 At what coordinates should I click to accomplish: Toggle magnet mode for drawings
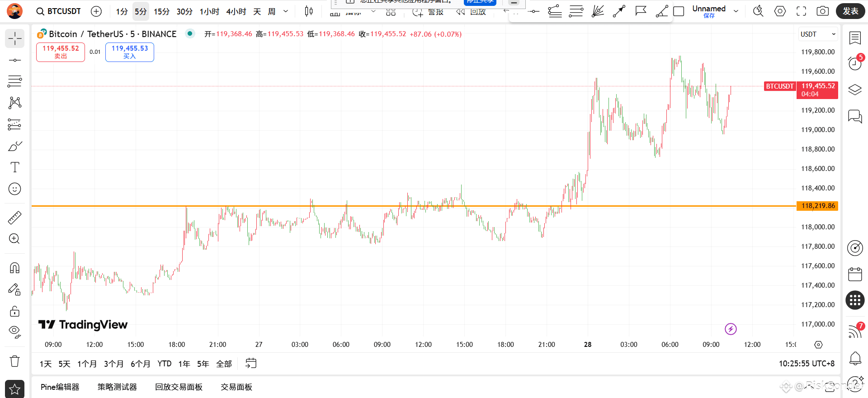(x=15, y=268)
